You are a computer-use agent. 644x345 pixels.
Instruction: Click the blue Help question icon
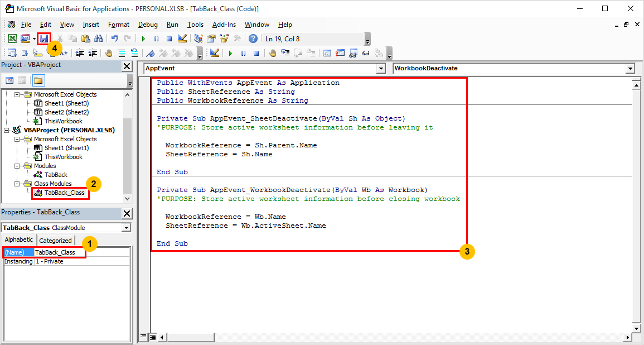pyautogui.click(x=253, y=39)
